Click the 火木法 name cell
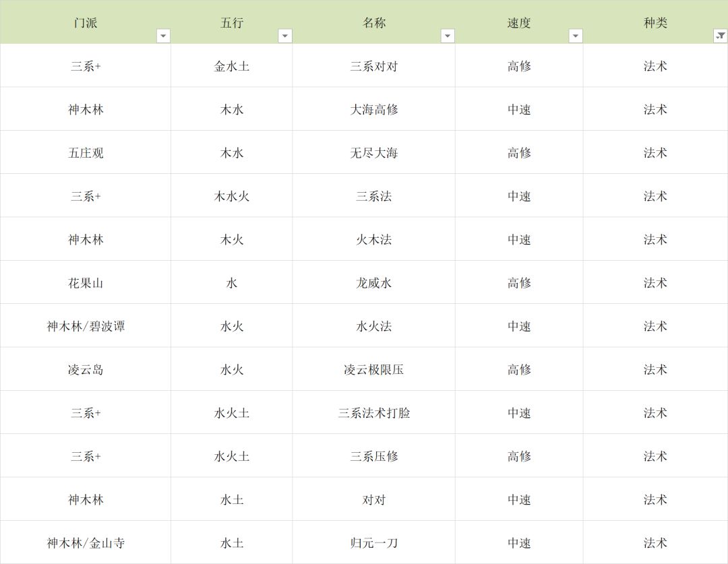Viewport: 728px width, 564px height. point(373,239)
